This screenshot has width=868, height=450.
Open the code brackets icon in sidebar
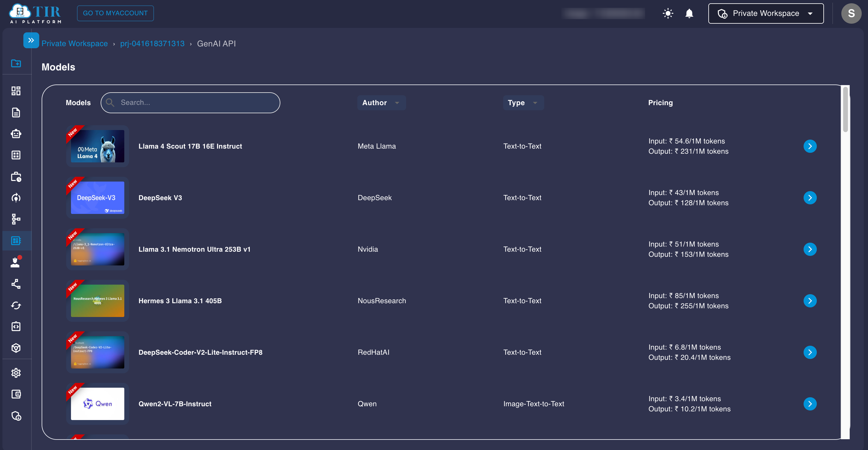click(16, 327)
